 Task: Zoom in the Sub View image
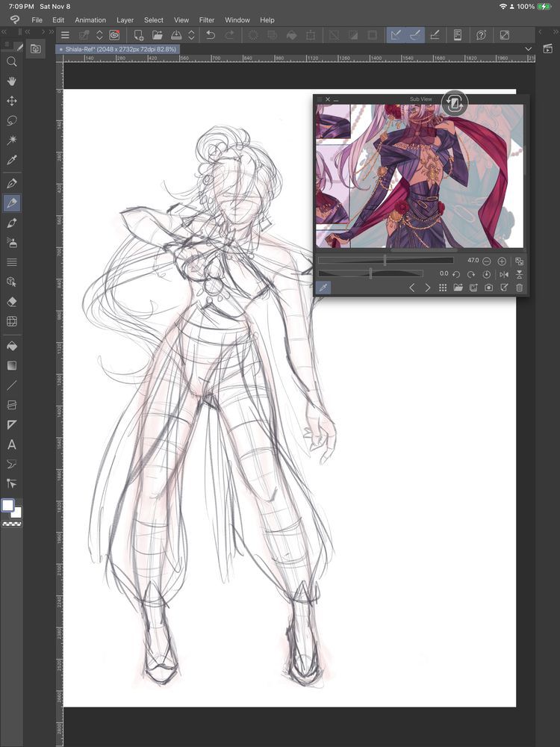point(502,261)
